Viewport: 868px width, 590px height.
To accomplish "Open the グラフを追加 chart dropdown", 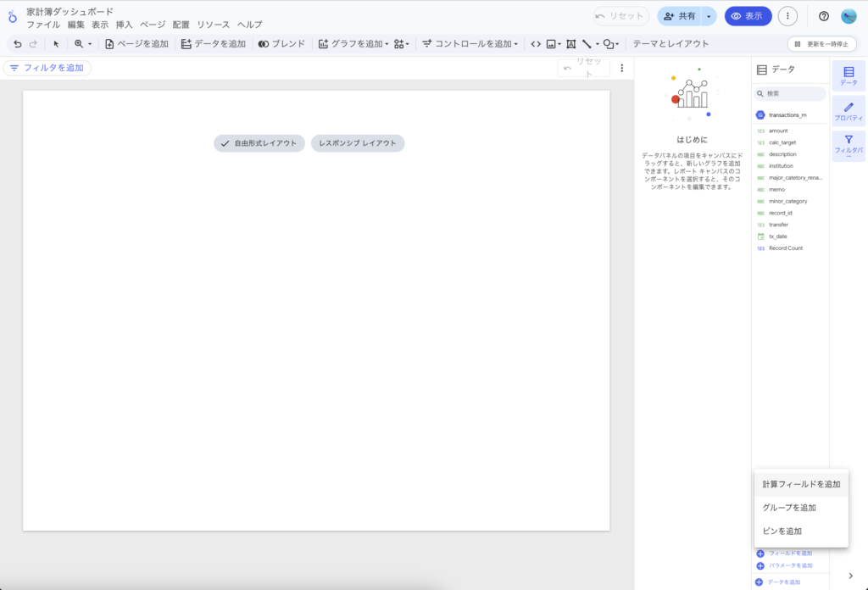I will (353, 44).
